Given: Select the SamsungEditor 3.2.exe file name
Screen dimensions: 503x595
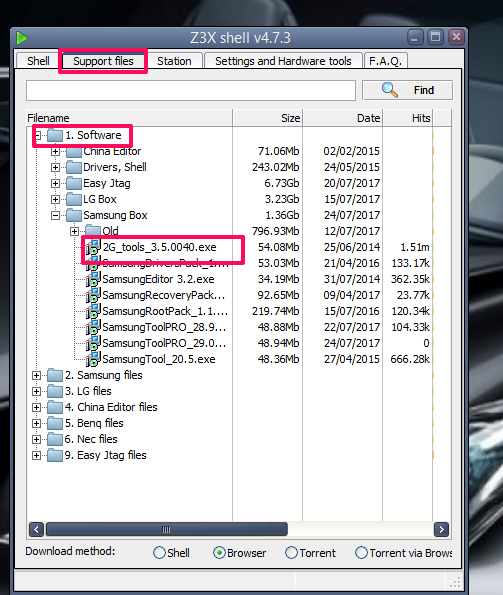Looking at the screenshot, I should coord(158,279).
